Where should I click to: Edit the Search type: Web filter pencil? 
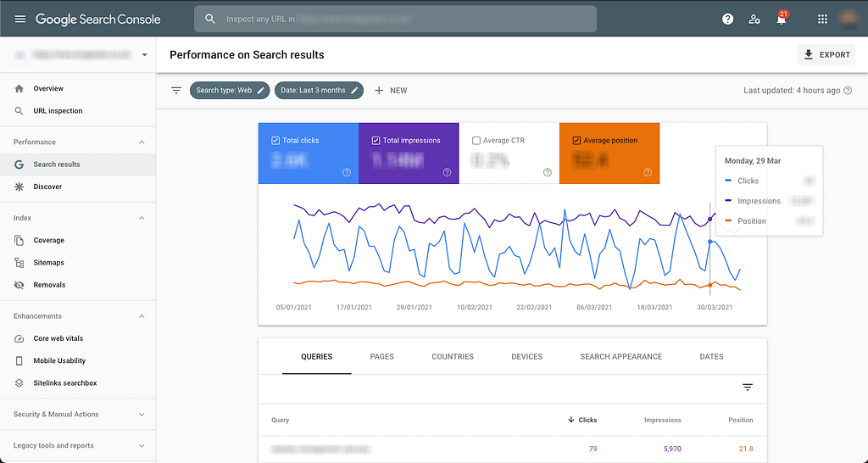[261, 90]
